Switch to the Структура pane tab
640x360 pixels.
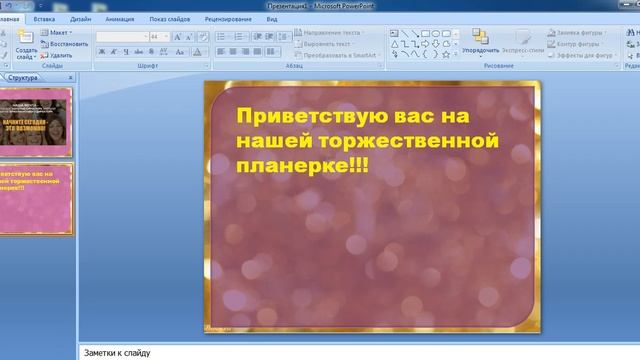[23, 78]
